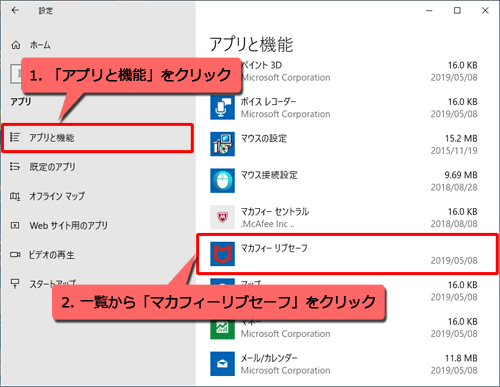Click the 9.69 MB size value
This screenshot has height=387, width=500.
(461, 175)
